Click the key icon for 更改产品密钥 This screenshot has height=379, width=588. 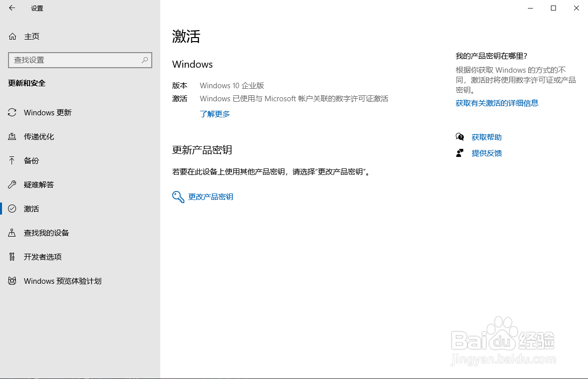[x=178, y=197]
